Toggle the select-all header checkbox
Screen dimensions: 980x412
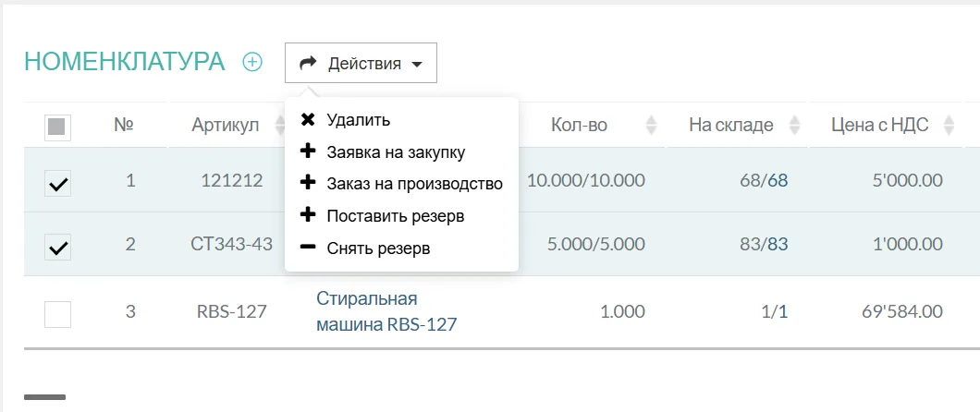[x=57, y=127]
